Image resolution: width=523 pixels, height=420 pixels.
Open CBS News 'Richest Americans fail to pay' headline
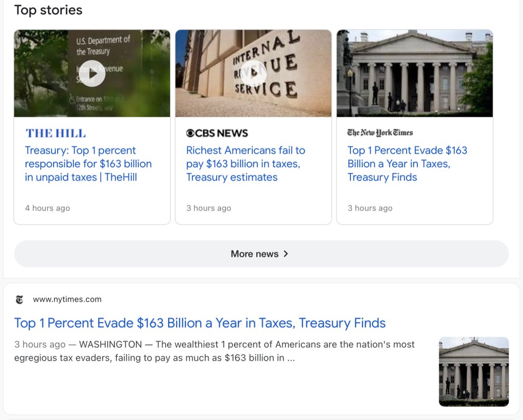(246, 164)
